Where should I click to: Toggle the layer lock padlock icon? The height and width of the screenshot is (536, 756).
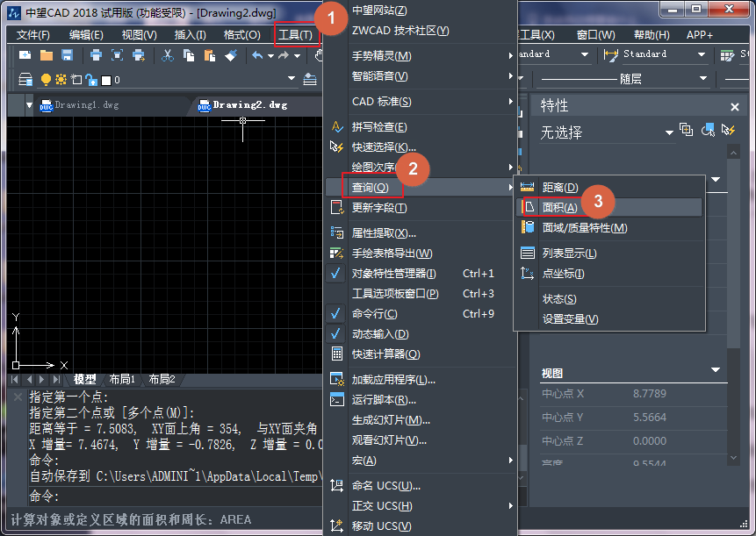point(90,79)
